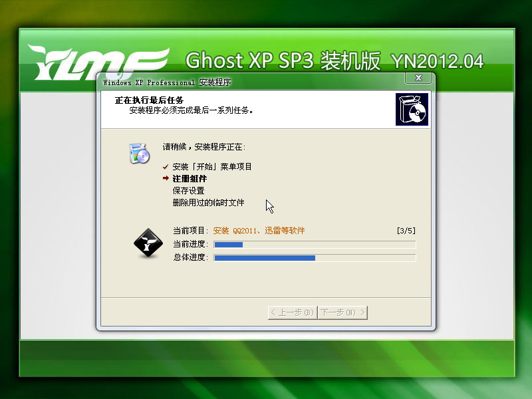The height and width of the screenshot is (399, 532).
Task: Click the red arrow beside 注册组件
Action: (x=166, y=178)
